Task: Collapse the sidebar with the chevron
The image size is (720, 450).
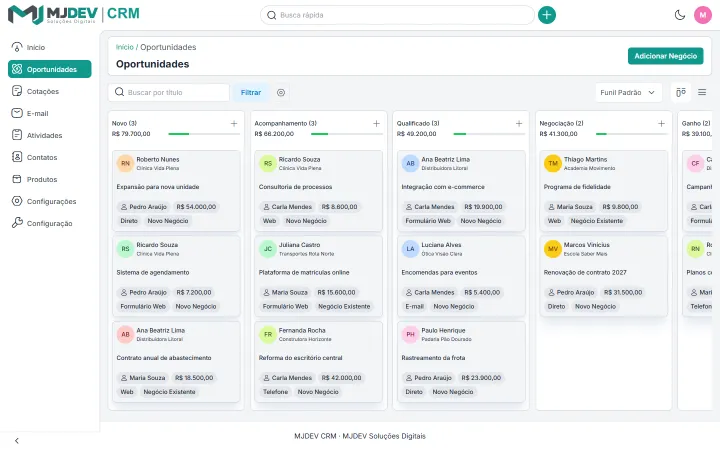Action: click(x=17, y=440)
